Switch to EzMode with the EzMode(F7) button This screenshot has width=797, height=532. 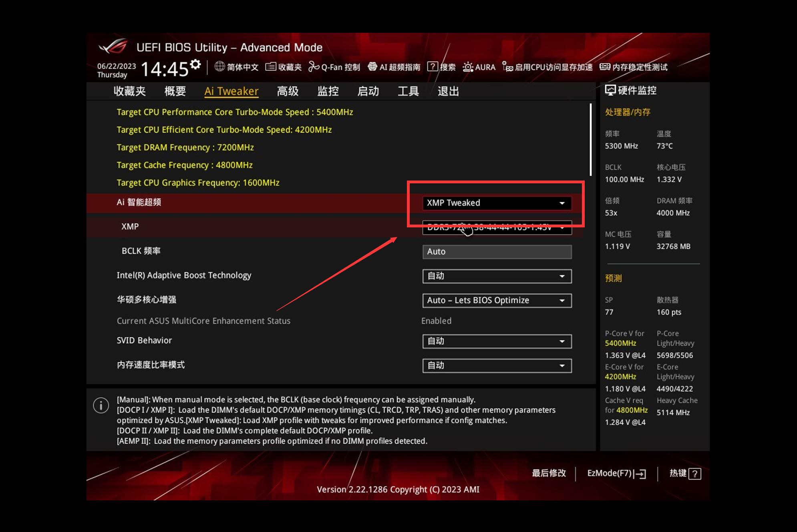point(616,473)
